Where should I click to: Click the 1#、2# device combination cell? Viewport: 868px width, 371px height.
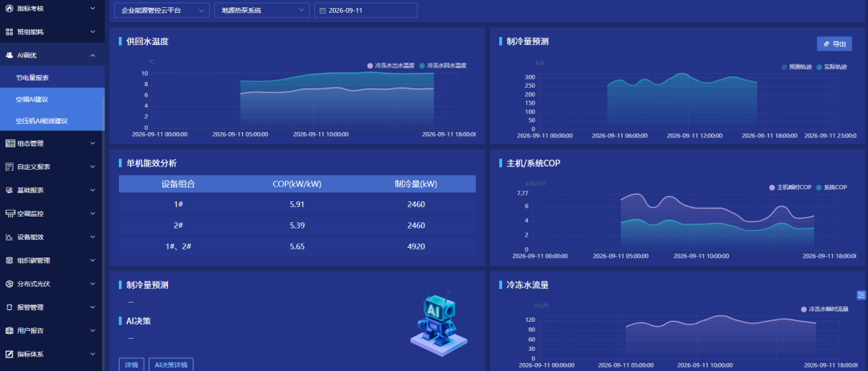click(x=178, y=246)
